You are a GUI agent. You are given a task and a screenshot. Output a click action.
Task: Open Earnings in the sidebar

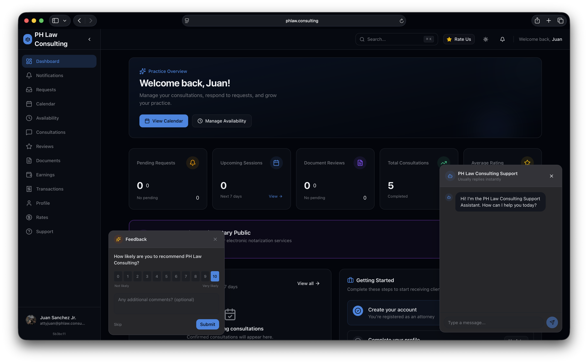(45, 175)
